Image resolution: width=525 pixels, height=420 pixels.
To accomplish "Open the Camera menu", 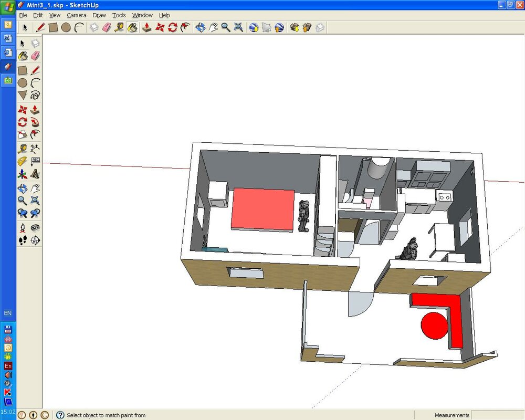I will 76,15.
